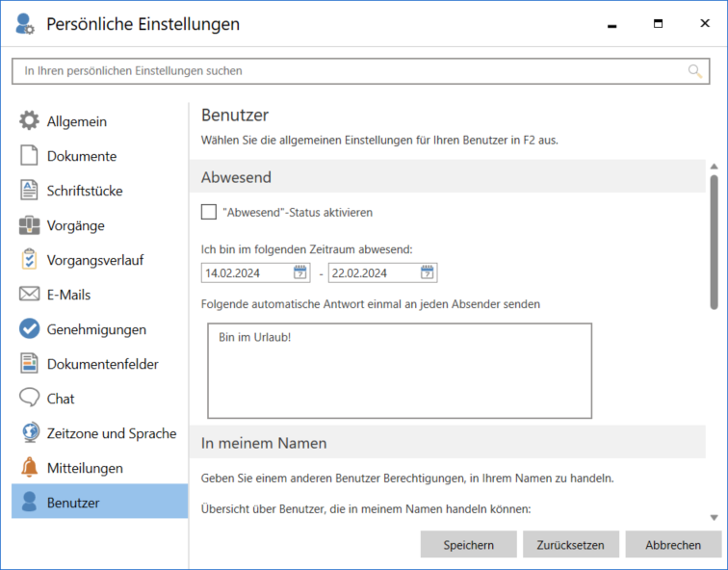This screenshot has width=728, height=570.
Task: Go to Mitteilungen settings
Action: pyautogui.click(x=100, y=468)
